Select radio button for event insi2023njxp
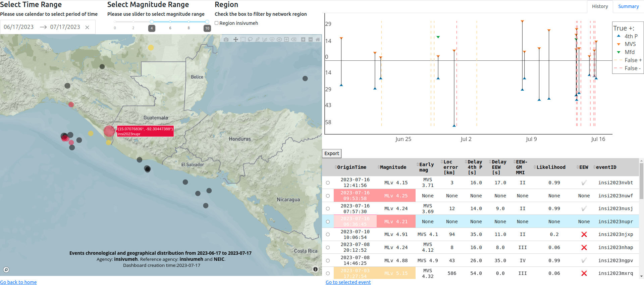 click(328, 235)
